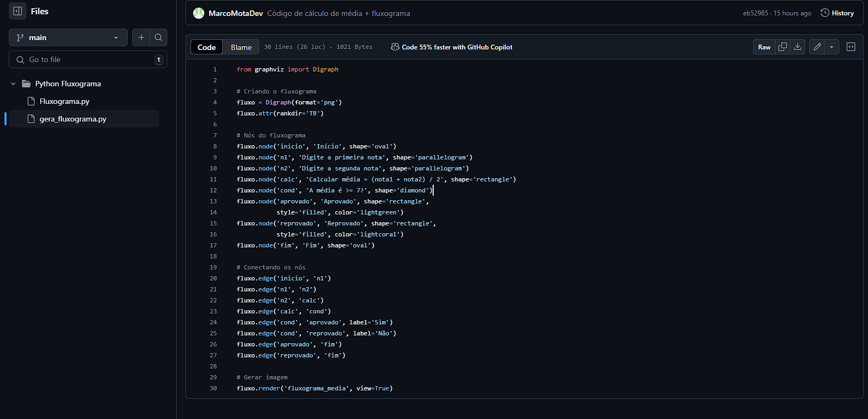This screenshot has height=419, width=868.
Task: Click the 'from graphviz import Digraph' line
Action: pyautogui.click(x=287, y=69)
